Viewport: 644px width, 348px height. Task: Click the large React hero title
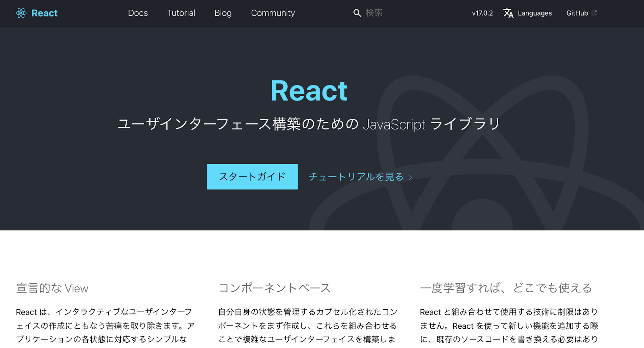pos(309,91)
